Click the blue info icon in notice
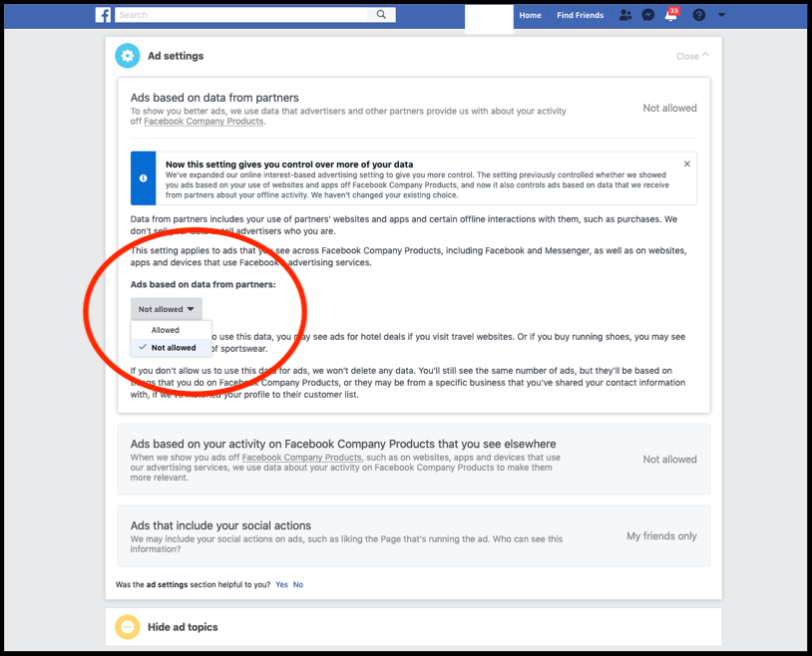This screenshot has width=812, height=656. click(x=144, y=178)
